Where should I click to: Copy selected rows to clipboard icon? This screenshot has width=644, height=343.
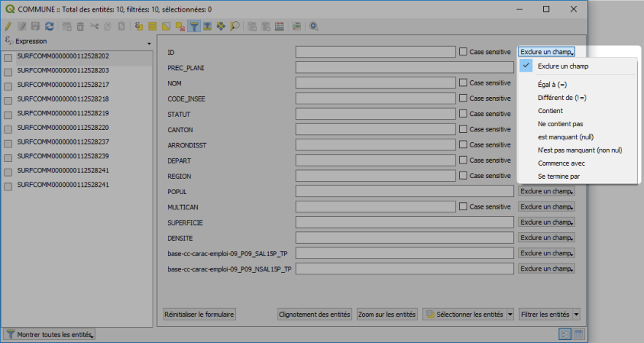[107, 27]
